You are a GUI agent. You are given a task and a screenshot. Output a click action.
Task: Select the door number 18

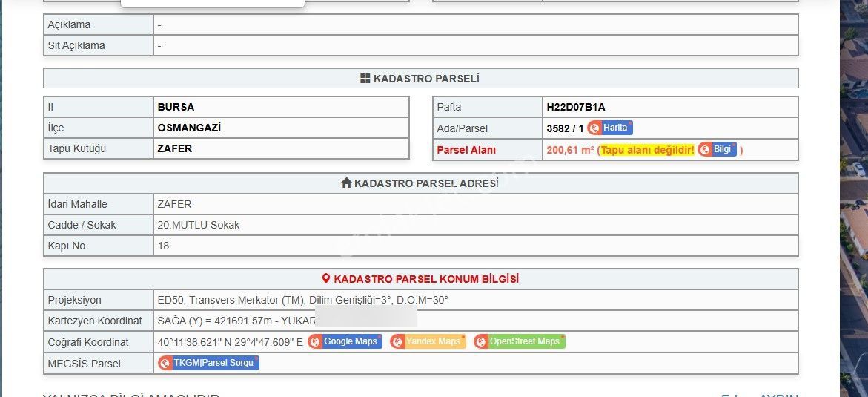[163, 246]
